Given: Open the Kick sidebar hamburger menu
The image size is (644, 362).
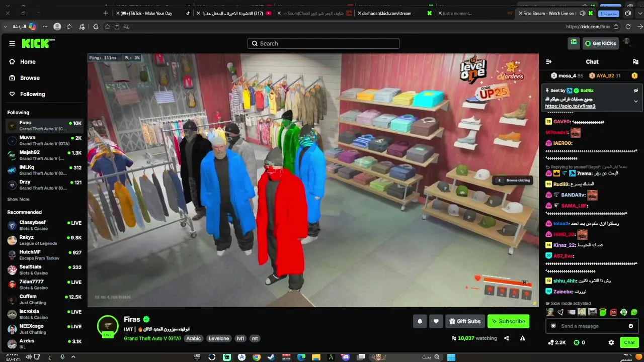Looking at the screenshot, I should point(12,43).
